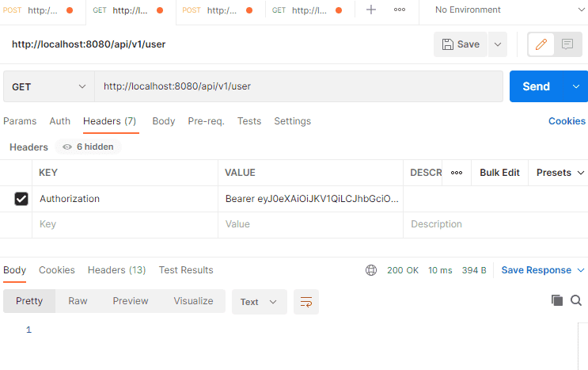The width and height of the screenshot is (588, 370).
Task: Open the request Settings tab
Action: tap(293, 121)
